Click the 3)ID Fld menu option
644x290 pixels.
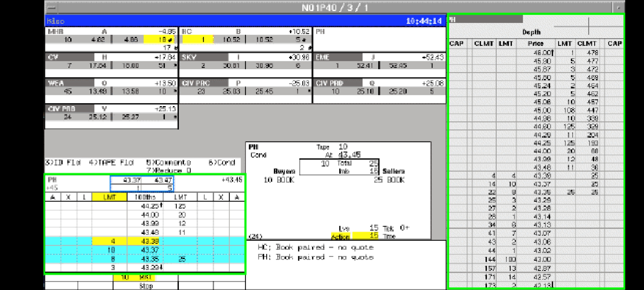(x=63, y=163)
